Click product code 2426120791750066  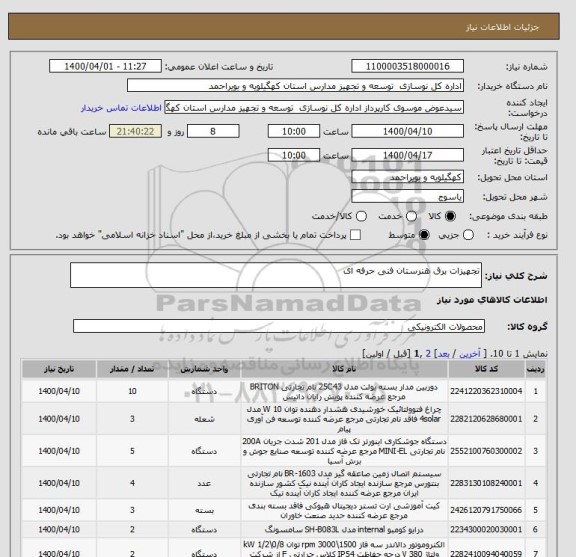click(486, 510)
